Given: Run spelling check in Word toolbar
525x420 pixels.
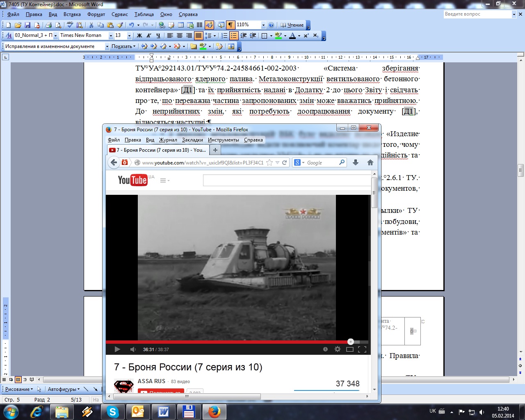Looking at the screenshot, I should (x=70, y=25).
